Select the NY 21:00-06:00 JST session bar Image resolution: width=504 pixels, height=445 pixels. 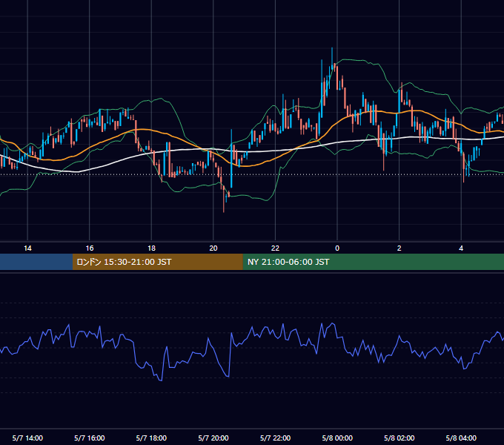click(373, 262)
